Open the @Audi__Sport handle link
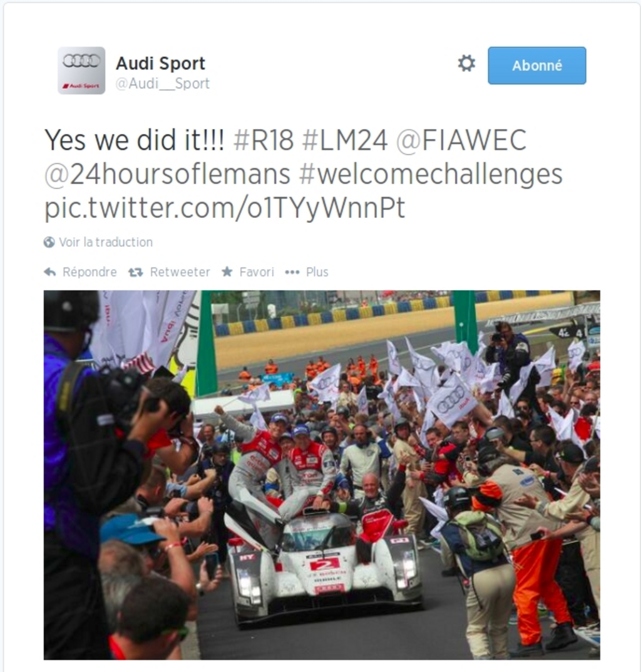 [x=162, y=83]
